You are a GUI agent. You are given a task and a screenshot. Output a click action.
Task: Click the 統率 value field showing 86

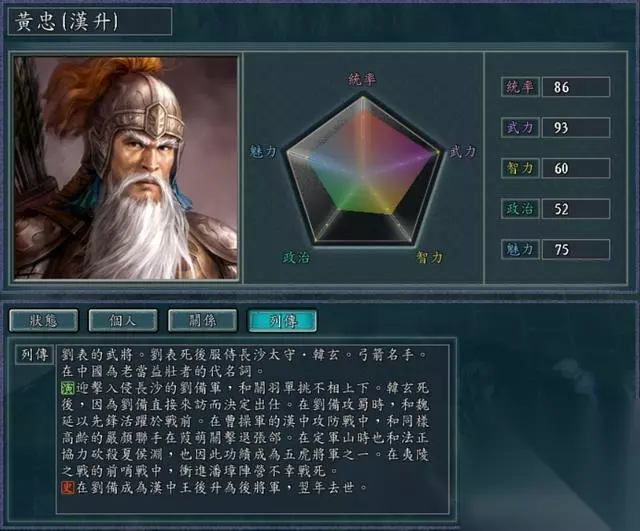pyautogui.click(x=576, y=87)
